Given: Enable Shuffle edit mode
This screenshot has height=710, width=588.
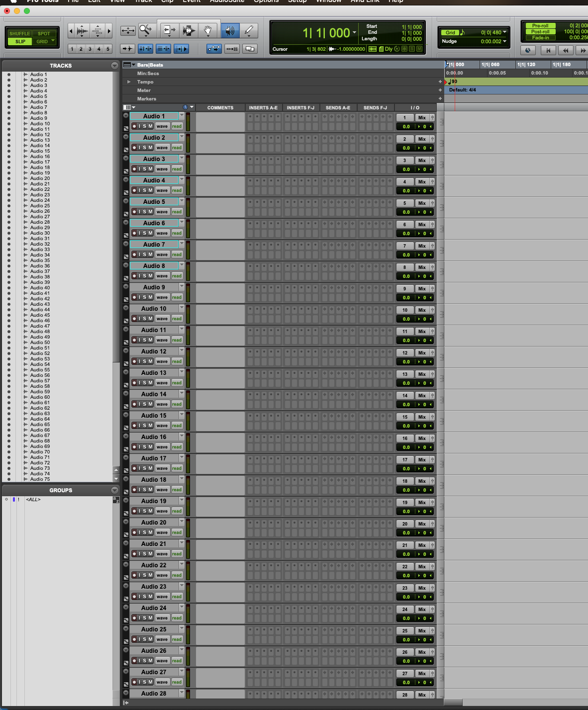Looking at the screenshot, I should point(20,34).
